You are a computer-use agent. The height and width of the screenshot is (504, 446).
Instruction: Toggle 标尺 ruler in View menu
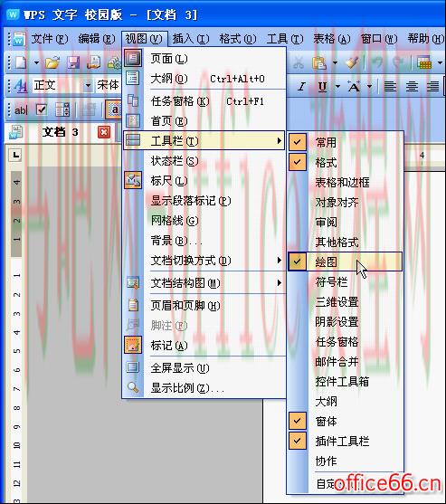click(204, 181)
